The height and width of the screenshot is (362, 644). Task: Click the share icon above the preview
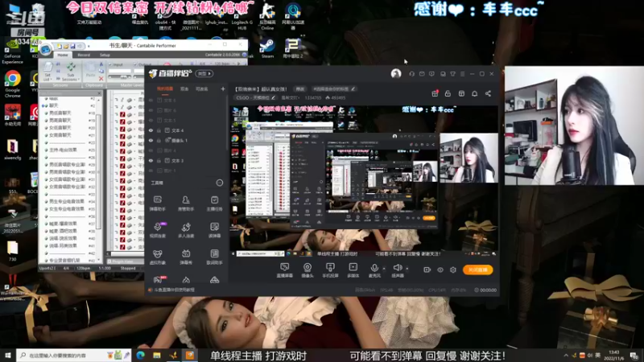pos(488,93)
